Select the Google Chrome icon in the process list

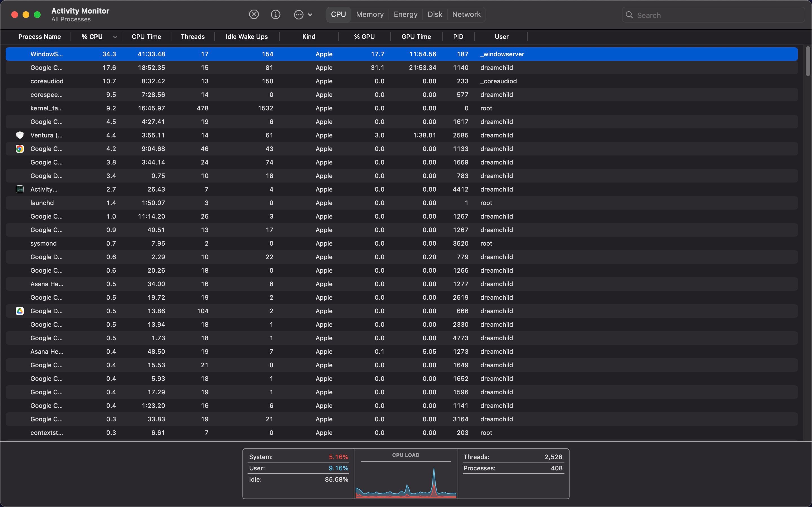(x=19, y=148)
